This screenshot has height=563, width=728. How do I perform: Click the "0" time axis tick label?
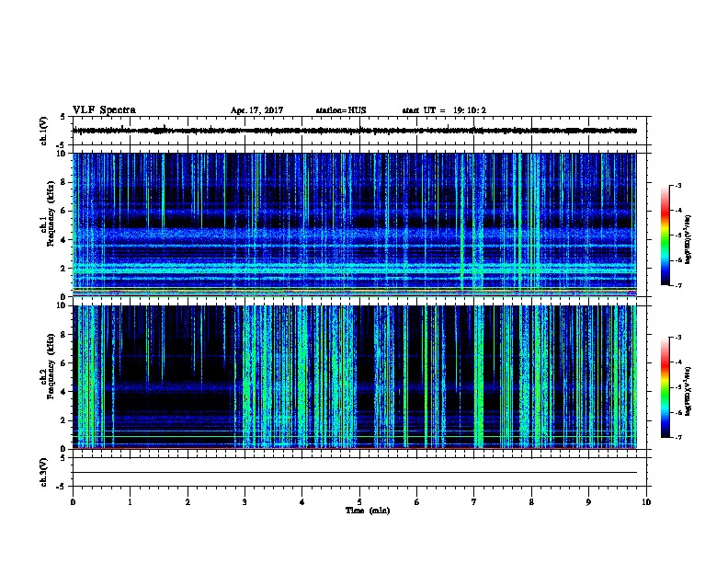(73, 502)
